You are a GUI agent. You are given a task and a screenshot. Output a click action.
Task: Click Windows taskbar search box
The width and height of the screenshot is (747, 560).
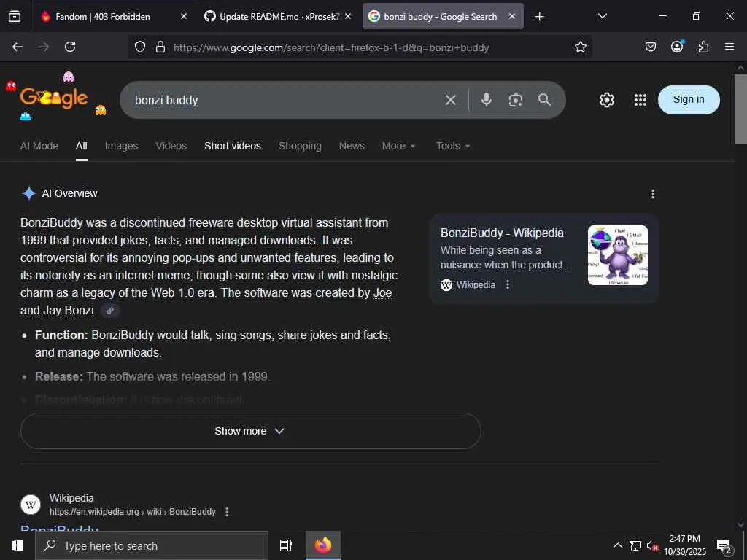coord(152,545)
